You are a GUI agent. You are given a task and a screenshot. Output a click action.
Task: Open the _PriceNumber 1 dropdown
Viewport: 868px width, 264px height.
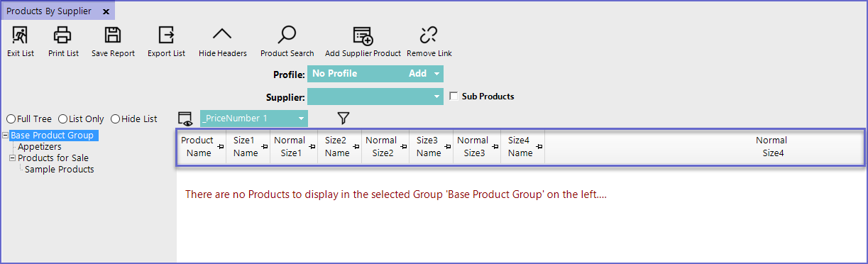(x=302, y=119)
